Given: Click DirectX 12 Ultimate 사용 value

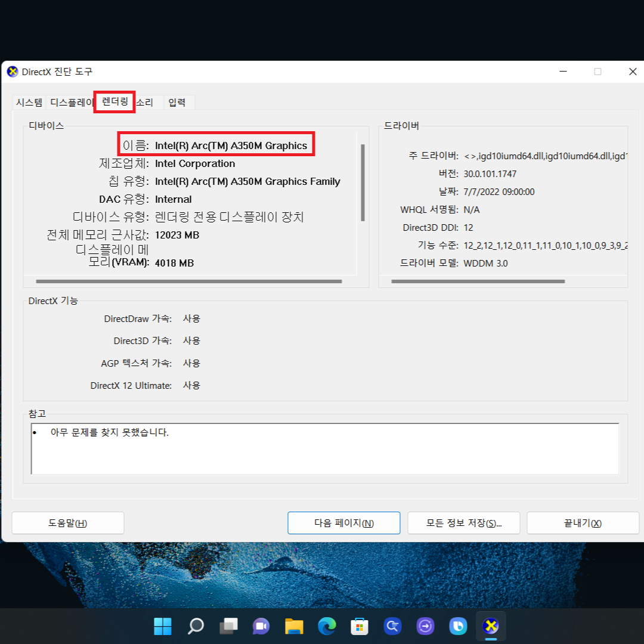Looking at the screenshot, I should (x=191, y=385).
